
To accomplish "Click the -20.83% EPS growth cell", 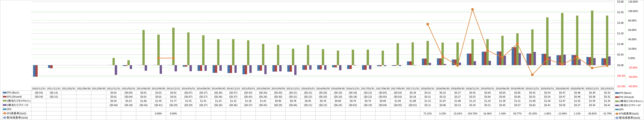I will click(x=592, y=114).
